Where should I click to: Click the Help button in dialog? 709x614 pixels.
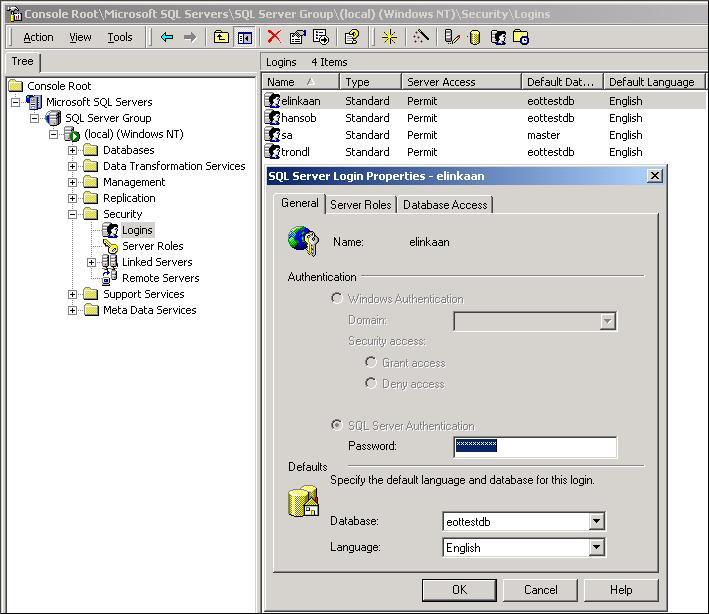(x=621, y=590)
